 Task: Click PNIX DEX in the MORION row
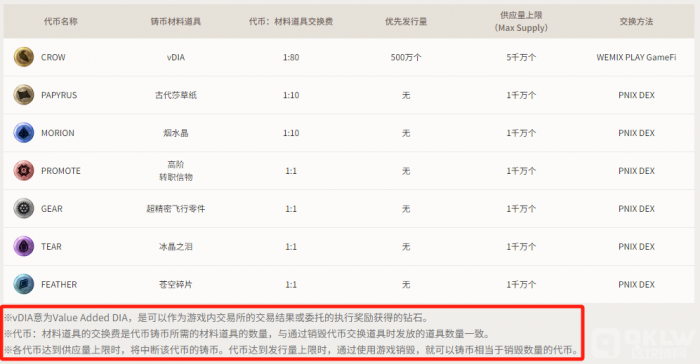click(x=636, y=133)
